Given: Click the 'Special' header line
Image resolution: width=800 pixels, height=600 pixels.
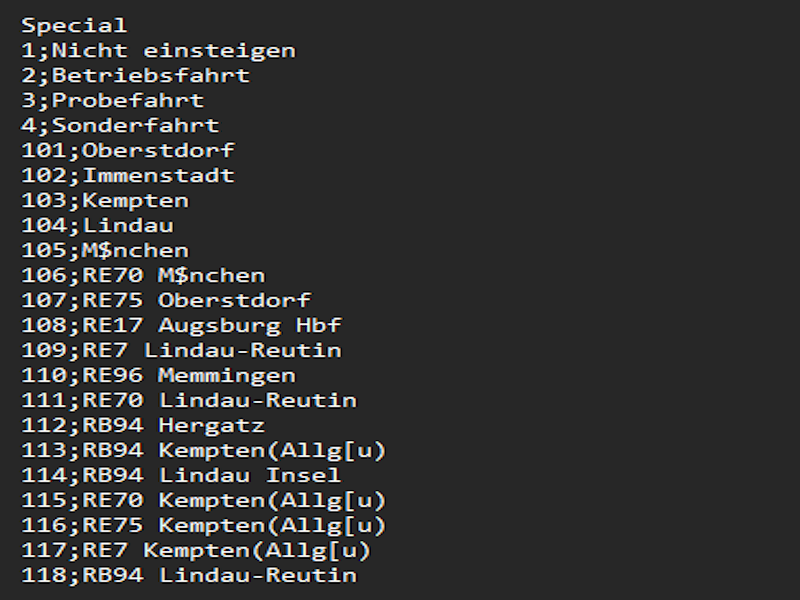Looking at the screenshot, I should (74, 25).
